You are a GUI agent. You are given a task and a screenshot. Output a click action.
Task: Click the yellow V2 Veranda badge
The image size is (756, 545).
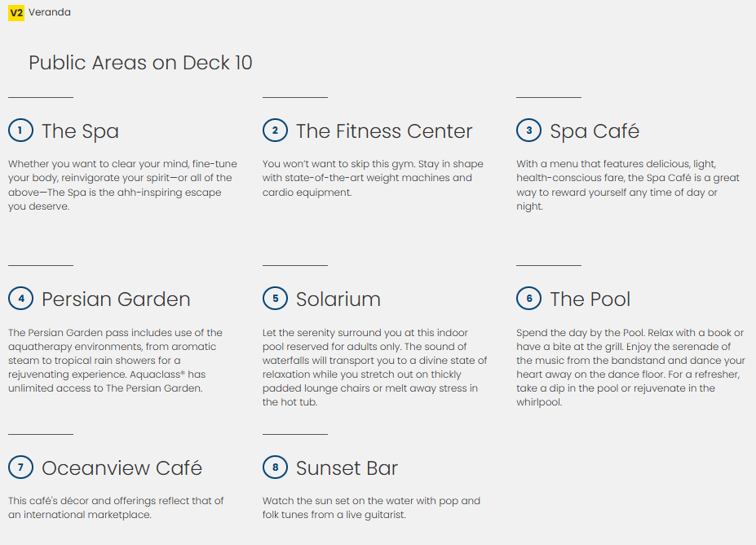point(16,12)
